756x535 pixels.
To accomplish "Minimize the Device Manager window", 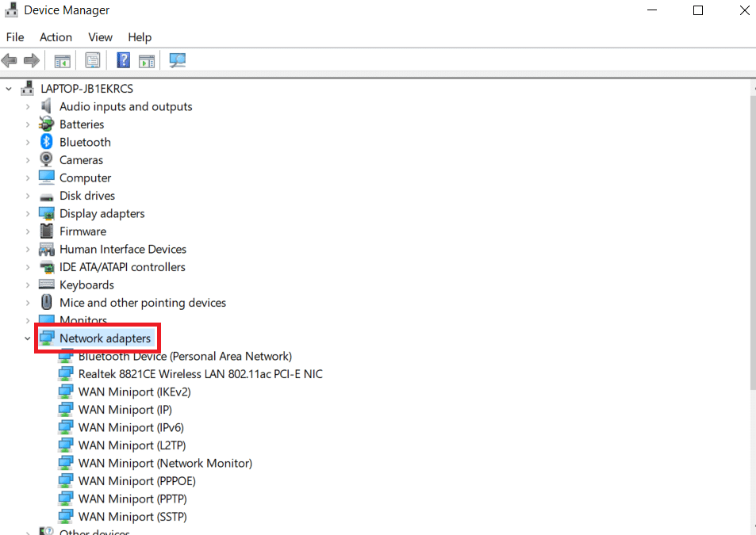I will pyautogui.click(x=652, y=10).
